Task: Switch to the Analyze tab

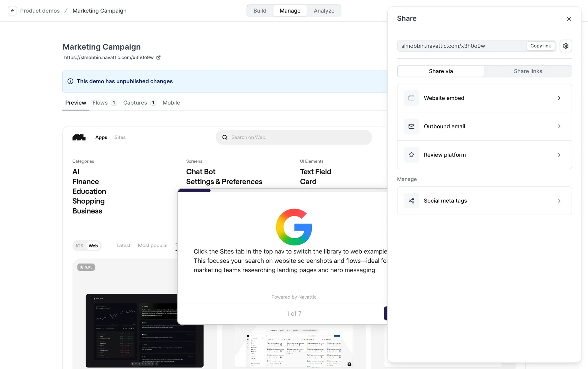Action: (324, 11)
